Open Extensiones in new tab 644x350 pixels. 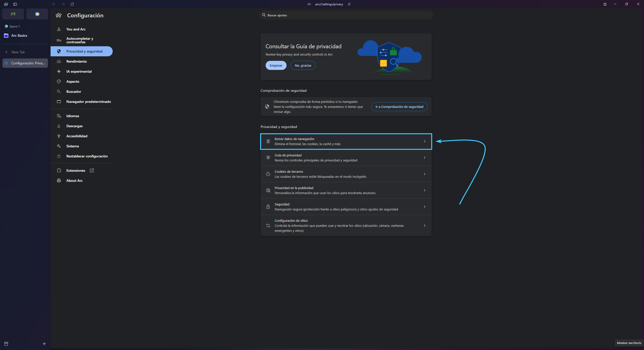point(82,170)
